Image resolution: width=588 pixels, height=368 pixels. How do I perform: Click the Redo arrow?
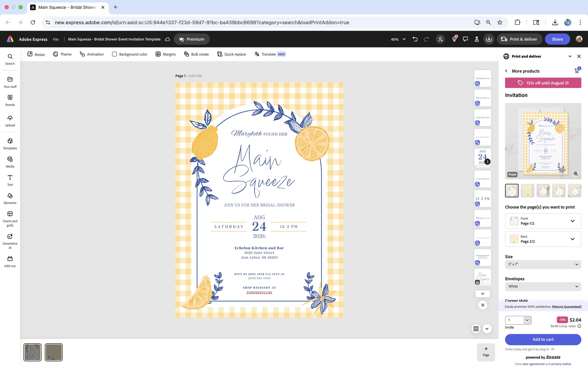click(426, 39)
